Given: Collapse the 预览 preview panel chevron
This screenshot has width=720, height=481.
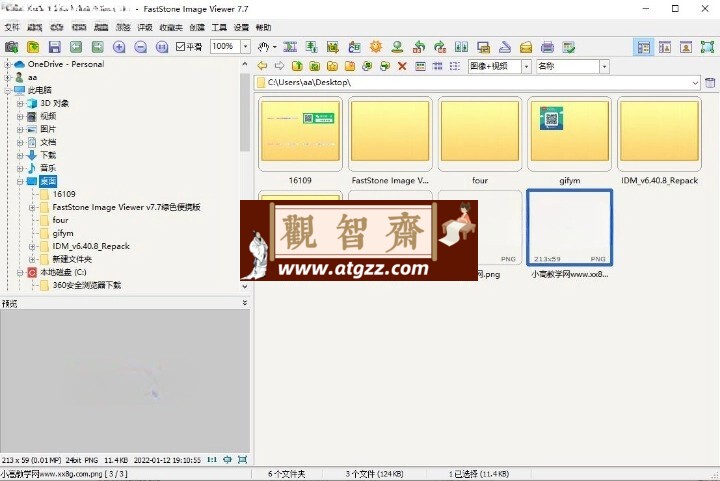Looking at the screenshot, I should click(x=245, y=303).
